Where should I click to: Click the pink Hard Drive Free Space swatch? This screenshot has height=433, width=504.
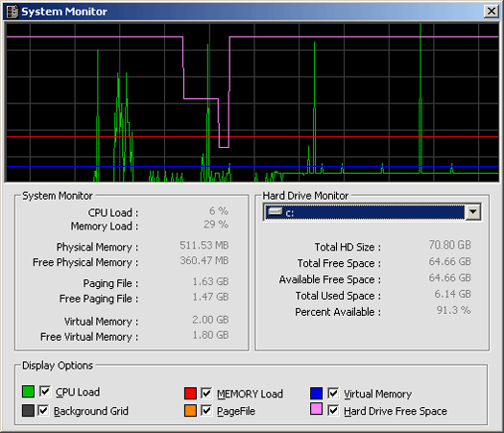pyautogui.click(x=316, y=409)
